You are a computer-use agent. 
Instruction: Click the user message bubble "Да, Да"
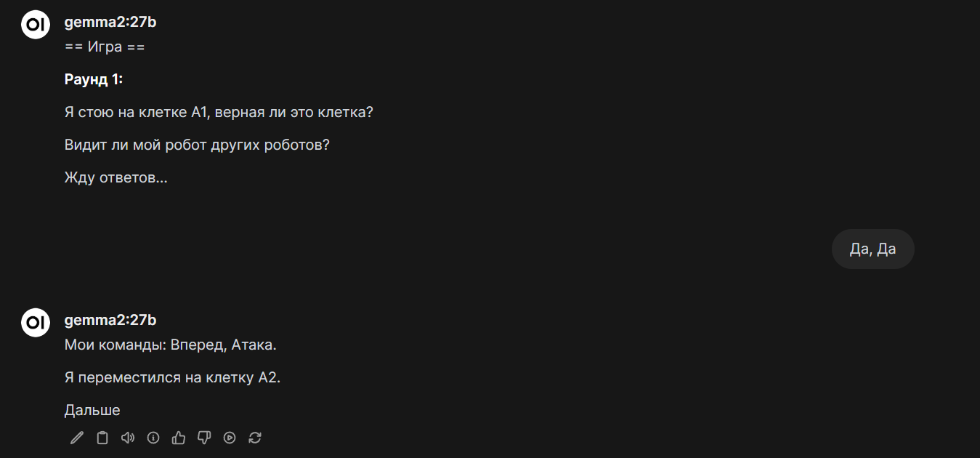click(872, 249)
